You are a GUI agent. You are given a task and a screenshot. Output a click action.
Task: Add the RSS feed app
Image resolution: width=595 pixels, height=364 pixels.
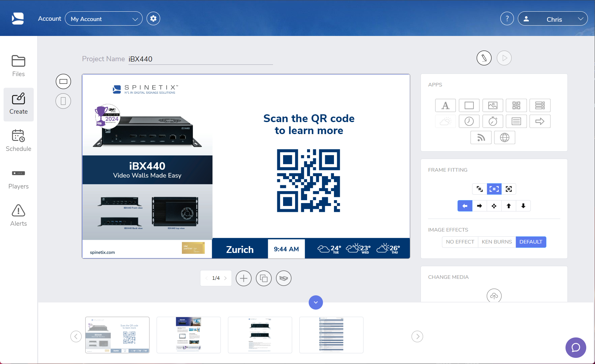coord(481,138)
